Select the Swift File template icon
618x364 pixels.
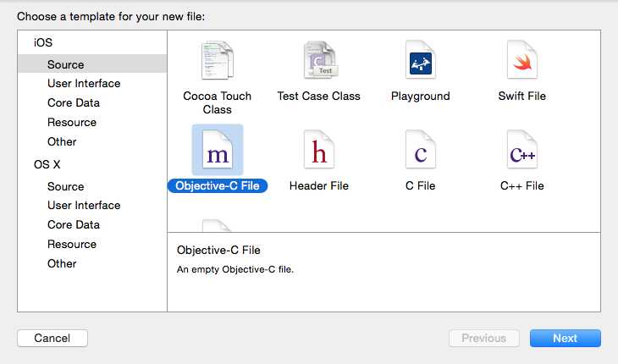click(x=522, y=60)
